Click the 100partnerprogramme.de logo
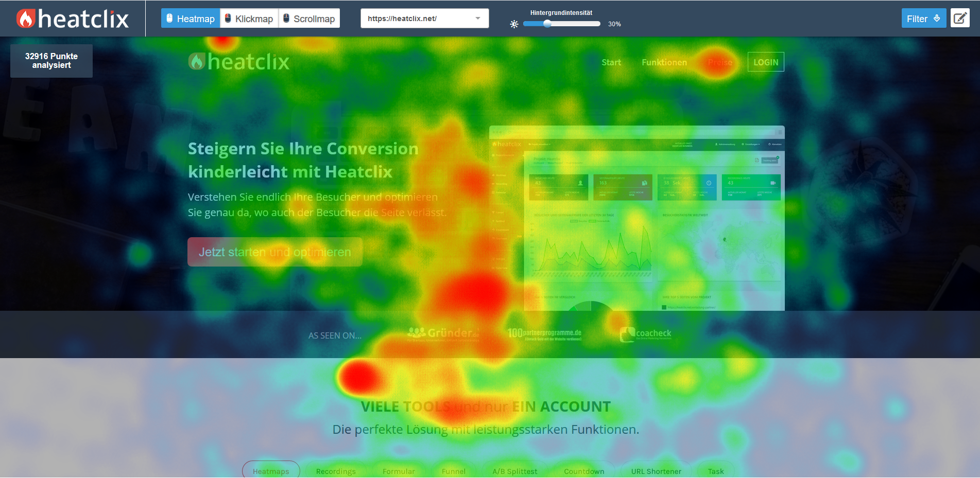The width and height of the screenshot is (980, 478). pyautogui.click(x=544, y=334)
